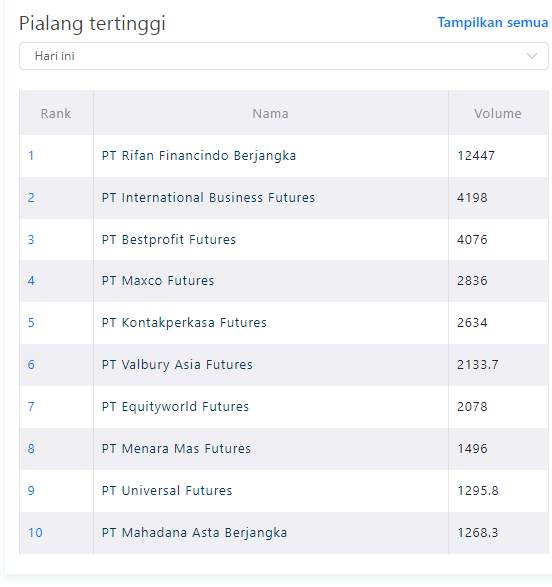Select PT Bestprofit Futures entry

[169, 240]
